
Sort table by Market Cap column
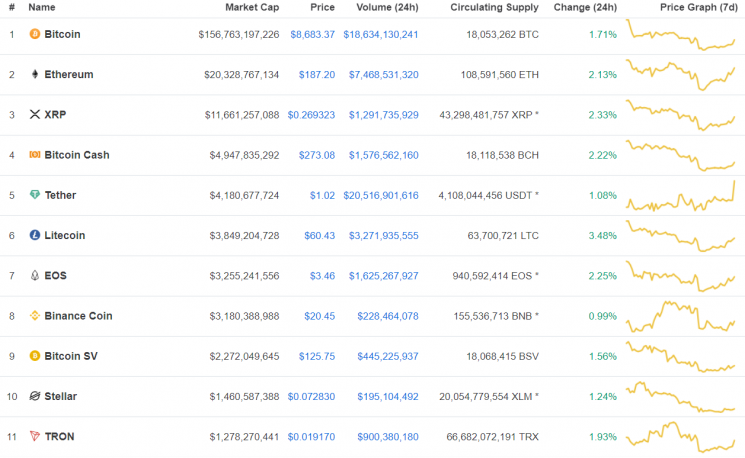point(252,7)
